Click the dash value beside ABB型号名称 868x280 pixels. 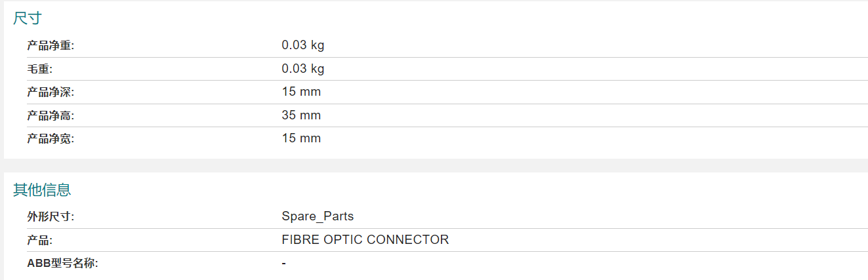coord(283,264)
